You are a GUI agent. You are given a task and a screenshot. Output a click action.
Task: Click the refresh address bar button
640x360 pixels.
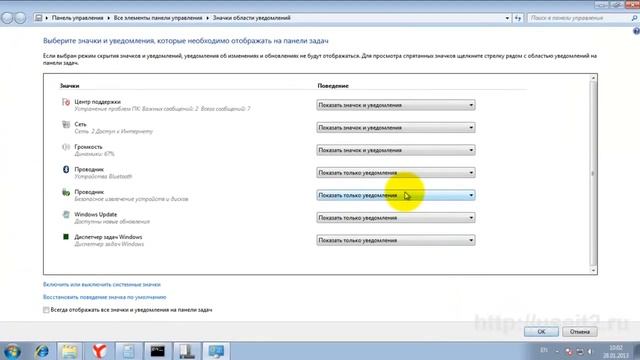click(x=518, y=18)
